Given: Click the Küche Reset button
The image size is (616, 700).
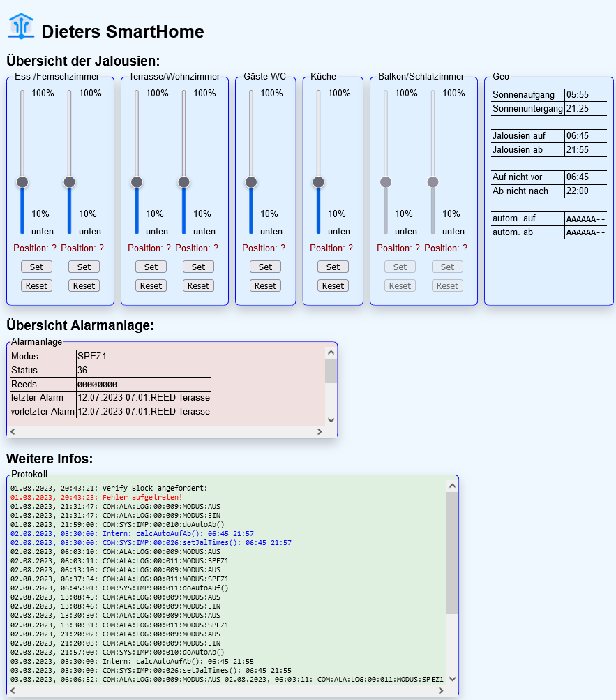Looking at the screenshot, I should point(333,285).
